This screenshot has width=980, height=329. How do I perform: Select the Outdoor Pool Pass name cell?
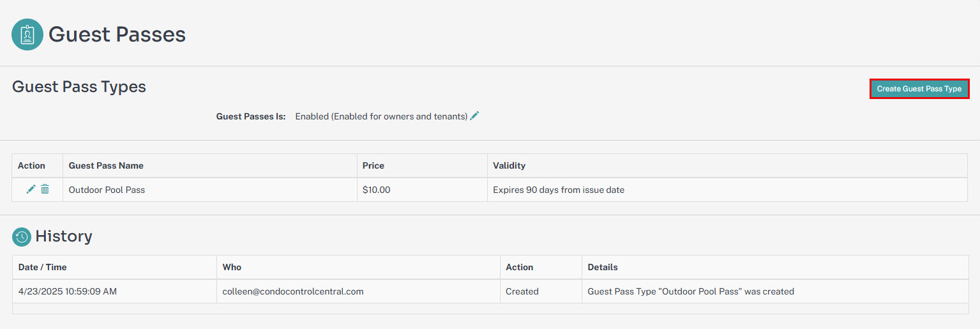pos(209,190)
